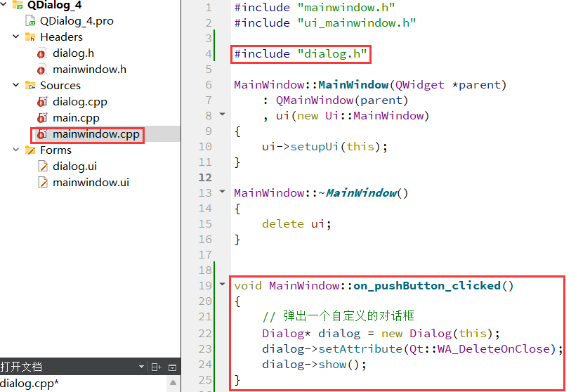Open QDialog_4.pro project file
This screenshot has width=571, height=392.
pyautogui.click(x=77, y=21)
